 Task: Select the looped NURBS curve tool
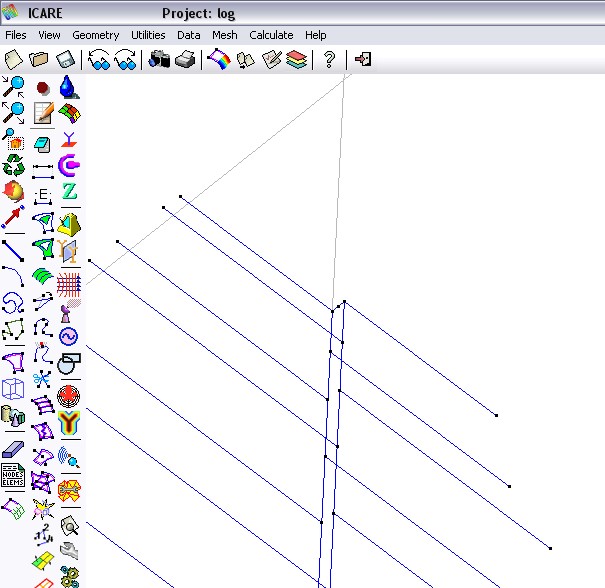(x=14, y=302)
